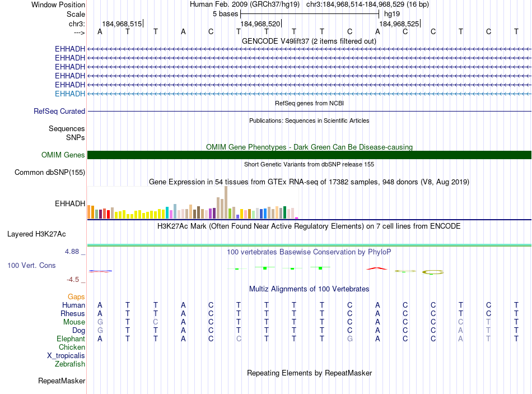Click the dark green OMIM Genes bar
This screenshot has width=532, height=394.
(309, 155)
